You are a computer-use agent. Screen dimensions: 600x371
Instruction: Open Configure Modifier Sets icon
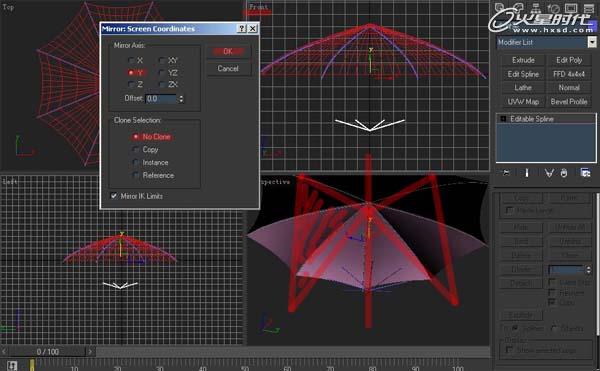tap(585, 173)
